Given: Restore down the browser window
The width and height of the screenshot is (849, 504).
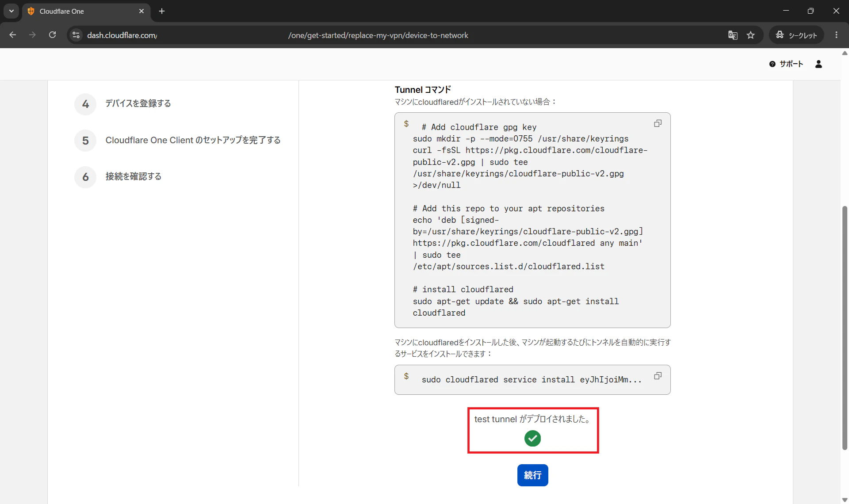Looking at the screenshot, I should [811, 11].
